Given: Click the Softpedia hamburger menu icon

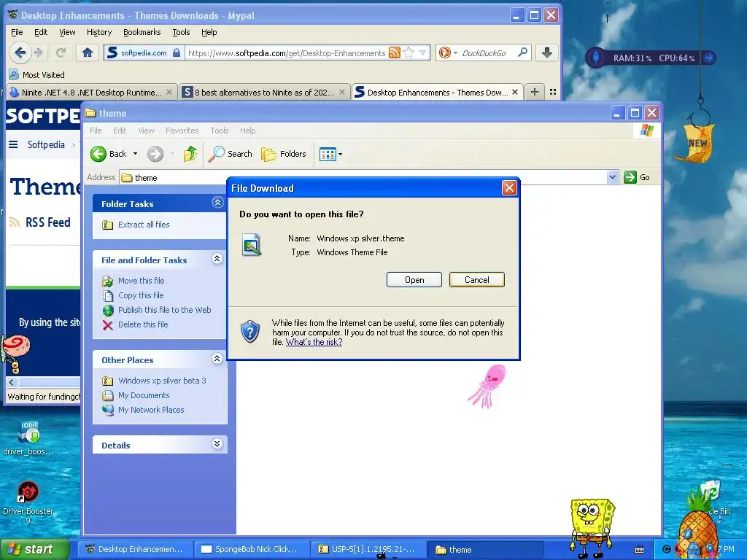Looking at the screenshot, I should point(13,144).
